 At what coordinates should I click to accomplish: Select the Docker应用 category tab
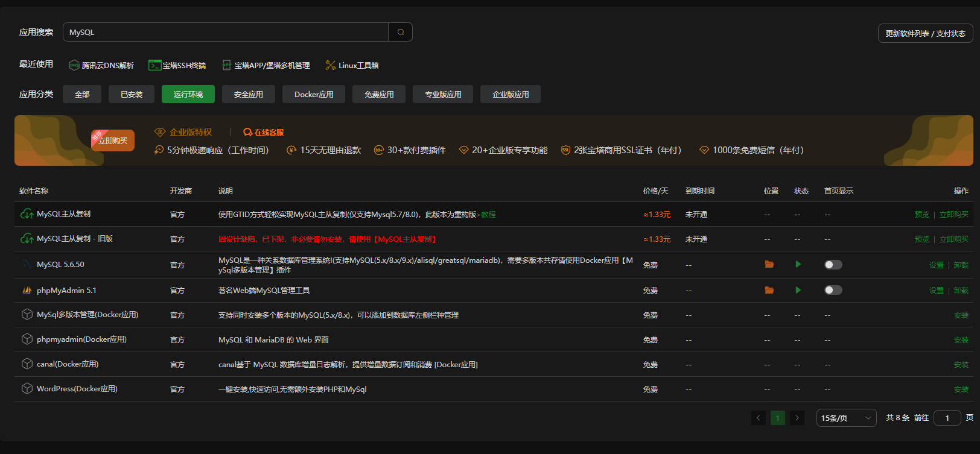pyautogui.click(x=314, y=94)
